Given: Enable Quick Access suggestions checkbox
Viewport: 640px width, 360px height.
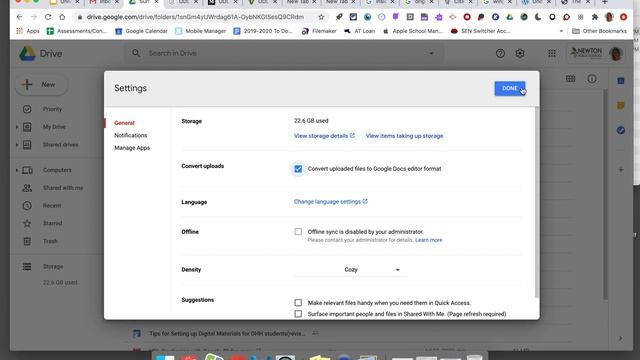Looking at the screenshot, I should pos(298,303).
